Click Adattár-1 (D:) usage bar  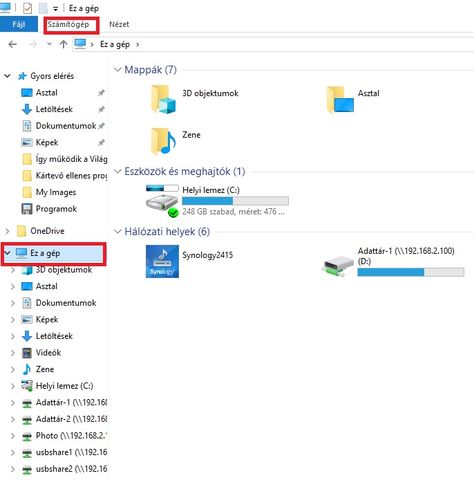coord(411,272)
